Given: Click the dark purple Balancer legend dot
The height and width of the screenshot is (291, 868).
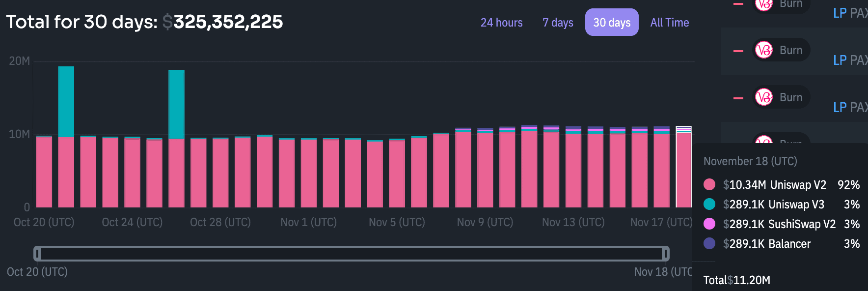Looking at the screenshot, I should (x=709, y=243).
